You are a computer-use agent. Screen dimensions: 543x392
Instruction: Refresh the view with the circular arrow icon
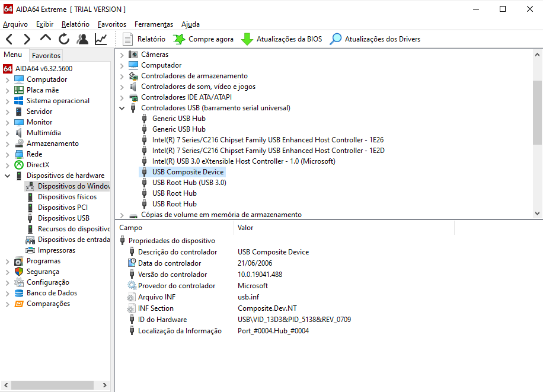pyautogui.click(x=64, y=39)
